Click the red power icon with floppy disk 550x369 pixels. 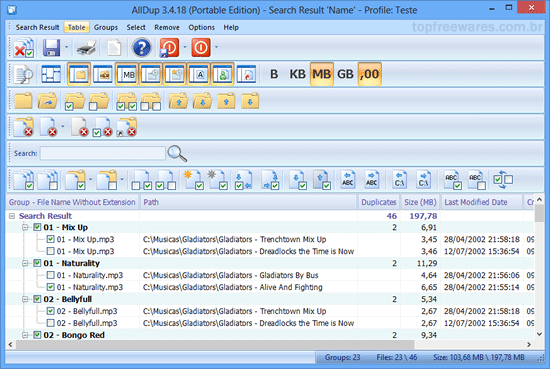169,48
